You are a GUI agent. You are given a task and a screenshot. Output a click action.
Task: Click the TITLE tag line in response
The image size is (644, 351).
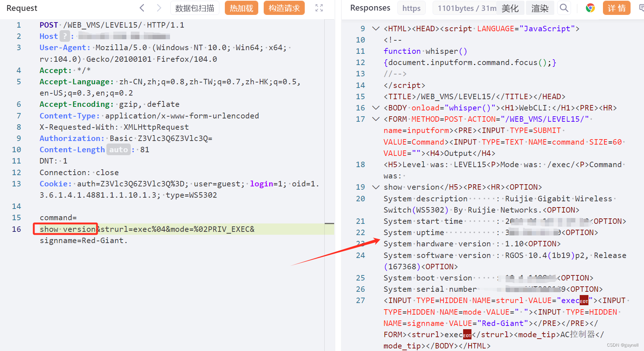474,96
